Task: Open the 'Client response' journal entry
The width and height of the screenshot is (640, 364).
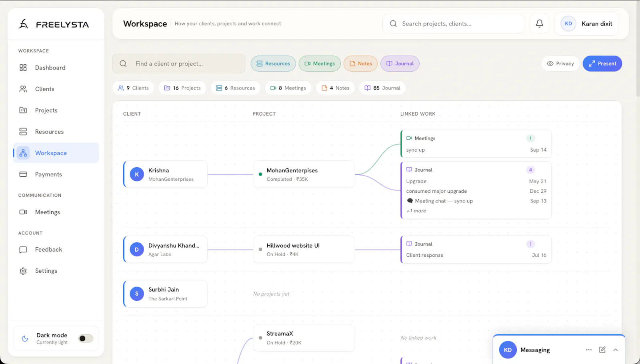Action: (x=476, y=255)
